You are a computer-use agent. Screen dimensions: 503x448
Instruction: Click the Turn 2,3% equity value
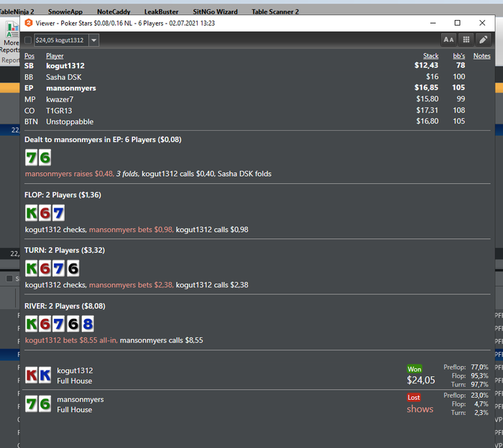(481, 413)
